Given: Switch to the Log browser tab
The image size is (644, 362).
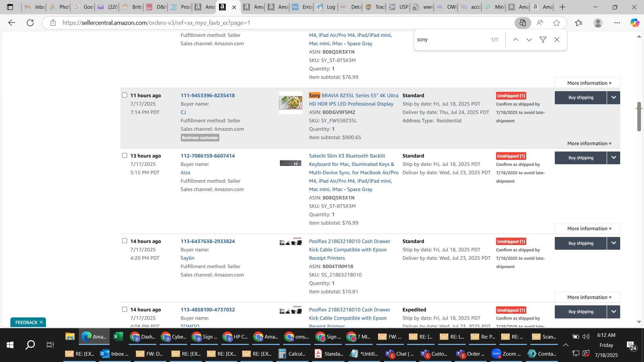Looking at the screenshot, I should pos(326,7).
